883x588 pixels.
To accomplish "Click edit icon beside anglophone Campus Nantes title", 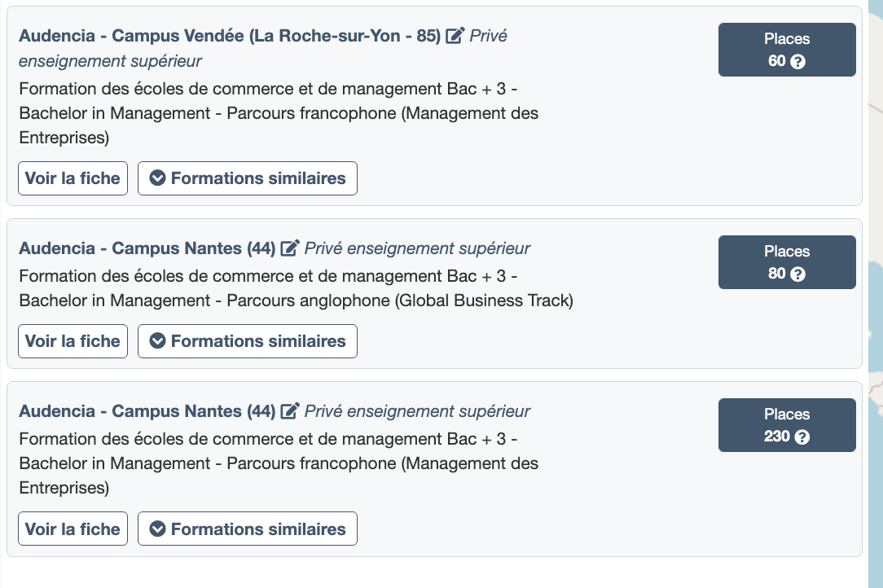I will pyautogui.click(x=289, y=248).
